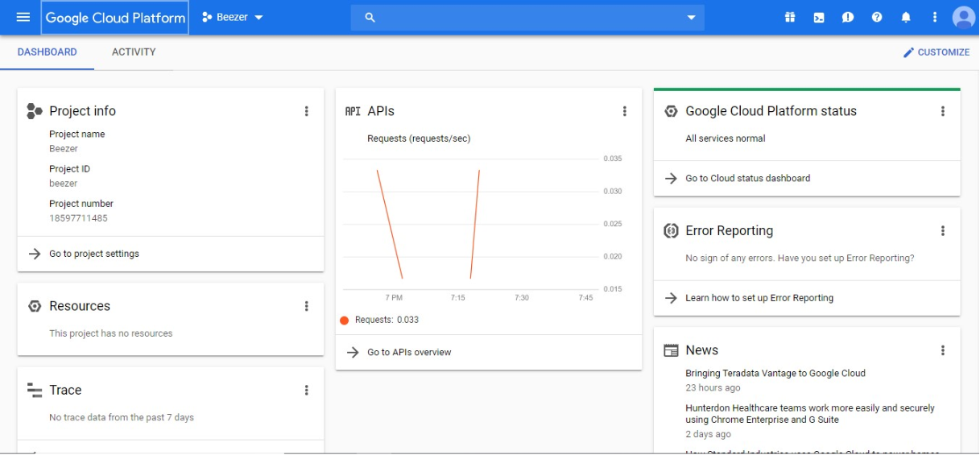Open the hamburger navigation menu
This screenshot has width=980, height=455.
point(23,18)
